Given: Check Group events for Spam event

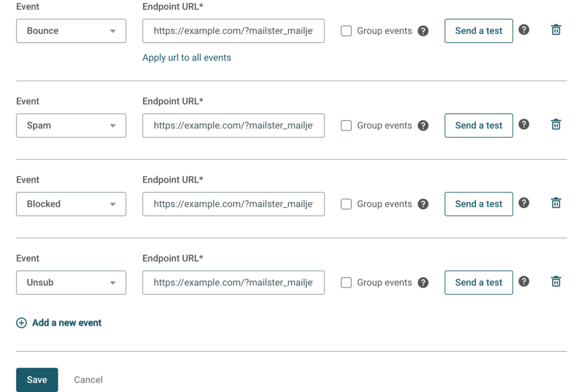Looking at the screenshot, I should 346,126.
